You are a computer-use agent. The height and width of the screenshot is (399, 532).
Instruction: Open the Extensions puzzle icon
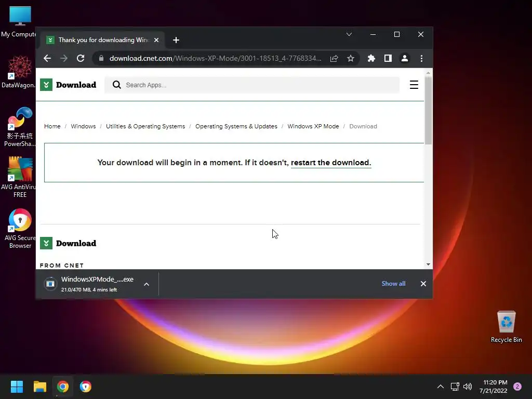coord(371,58)
